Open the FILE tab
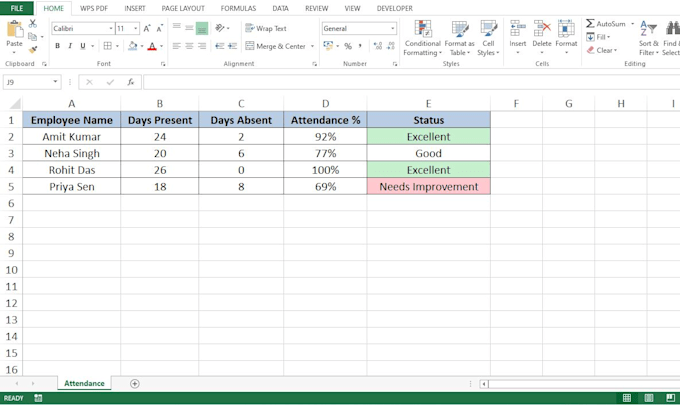Image resolution: width=680 pixels, height=405 pixels. 17,8
